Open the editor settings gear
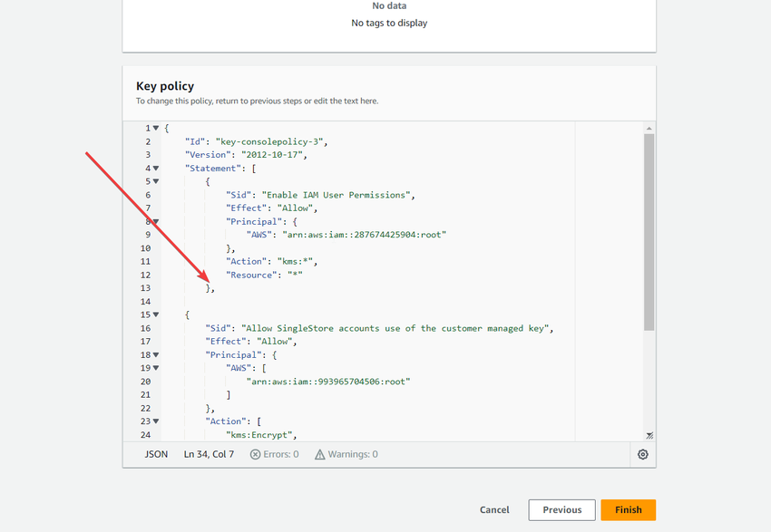771x532 pixels. [x=643, y=454]
